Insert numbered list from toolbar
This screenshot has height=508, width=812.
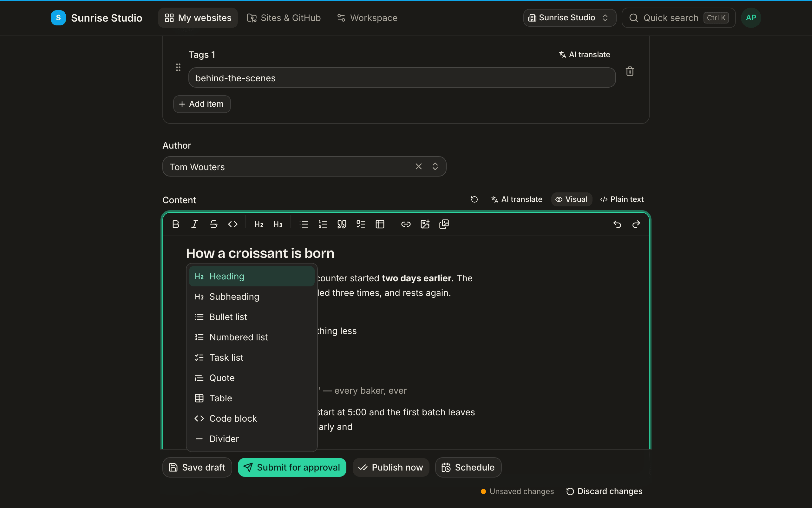323,224
